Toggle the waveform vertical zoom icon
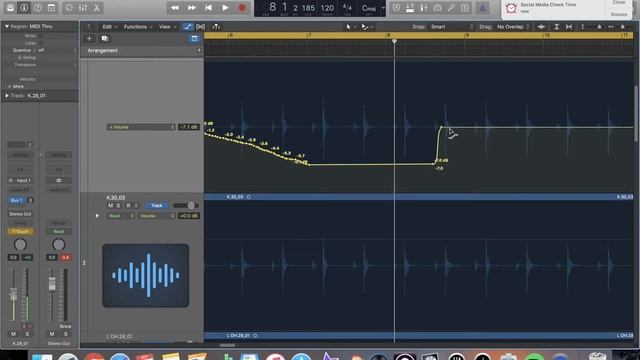The image size is (640, 360). tap(541, 27)
